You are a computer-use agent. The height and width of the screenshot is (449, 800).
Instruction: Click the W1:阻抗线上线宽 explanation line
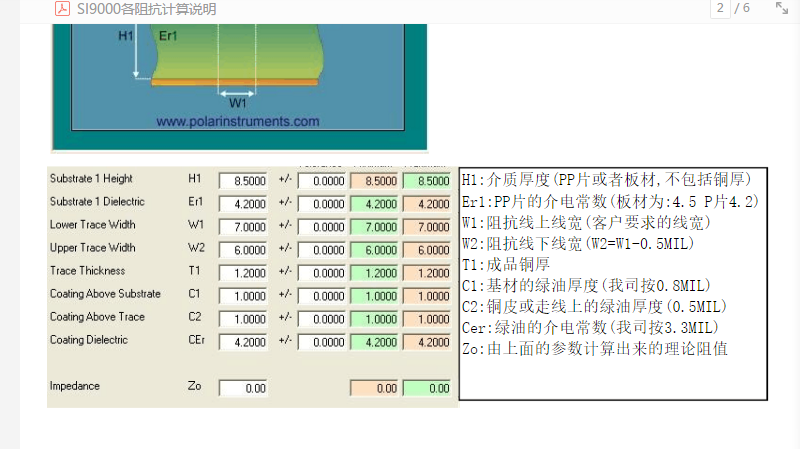(x=586, y=222)
